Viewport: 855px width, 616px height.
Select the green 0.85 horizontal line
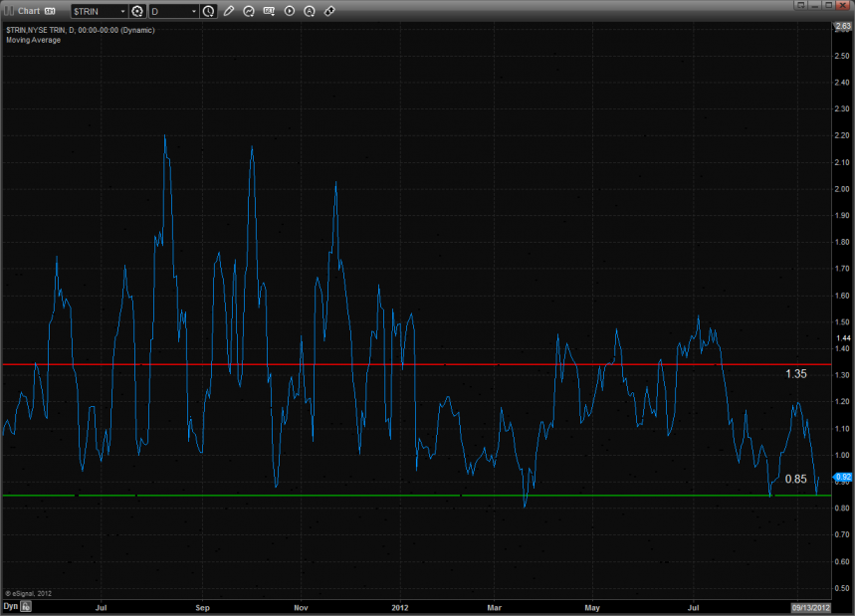pos(417,496)
